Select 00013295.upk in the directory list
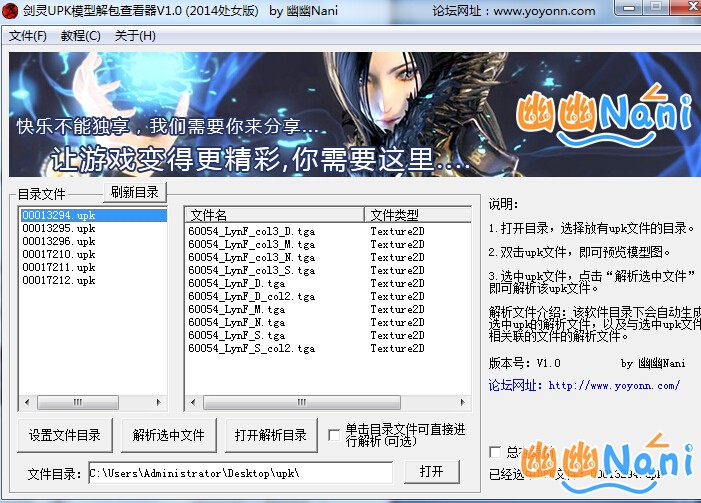The height and width of the screenshot is (503, 701). click(94, 228)
